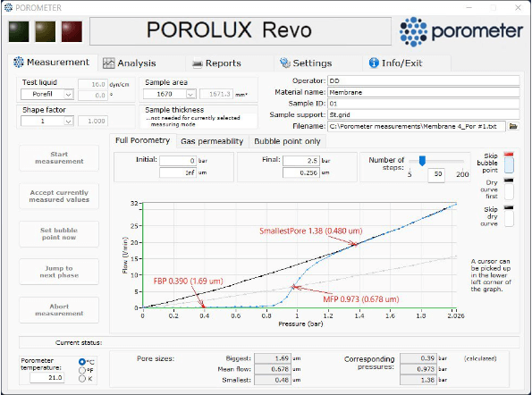The width and height of the screenshot is (532, 395).
Task: Click the FBP 0.390 graph label
Action: click(189, 282)
